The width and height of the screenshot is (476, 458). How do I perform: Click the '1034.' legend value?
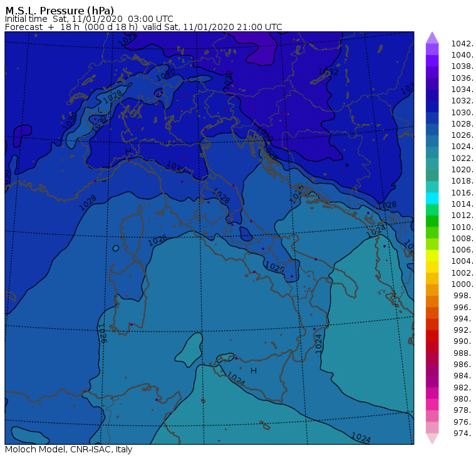[462, 90]
